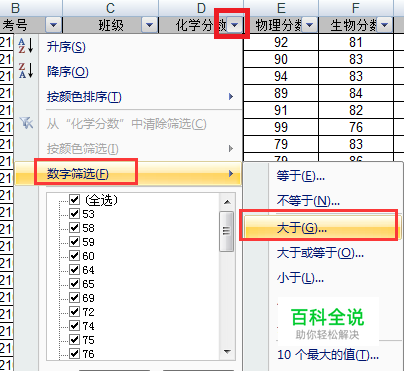The image size is (404, 371).
Task: Uncheck the value 53 checkbox
Action: pyautogui.click(x=75, y=213)
